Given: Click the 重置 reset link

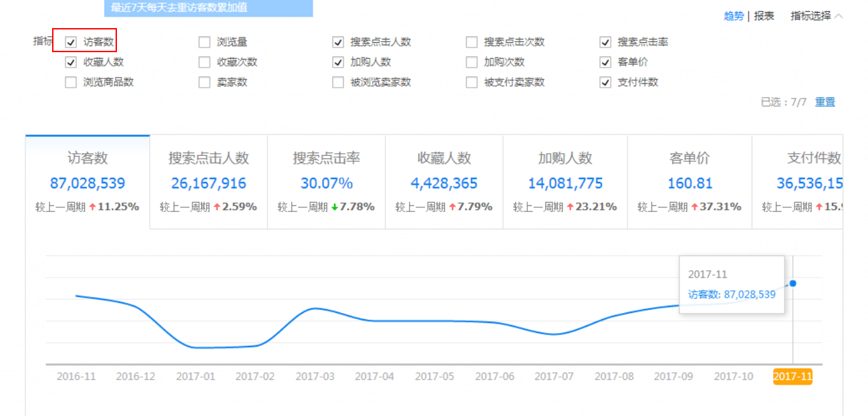Looking at the screenshot, I should [x=825, y=102].
